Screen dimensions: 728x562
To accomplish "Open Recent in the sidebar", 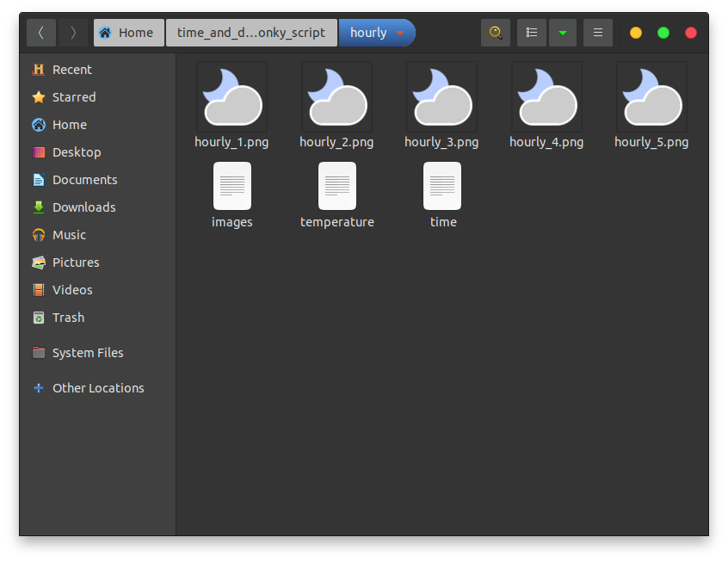I will pos(97,70).
